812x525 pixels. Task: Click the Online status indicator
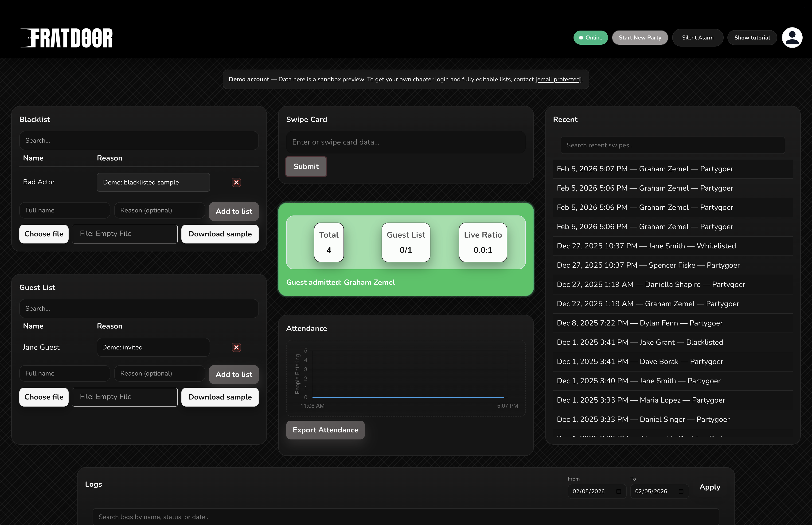pyautogui.click(x=590, y=38)
